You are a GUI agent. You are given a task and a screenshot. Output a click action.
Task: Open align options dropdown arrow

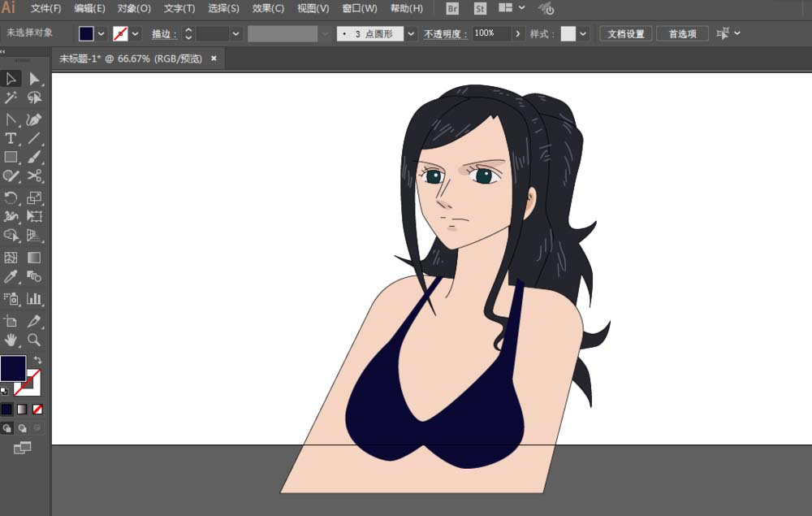737,33
